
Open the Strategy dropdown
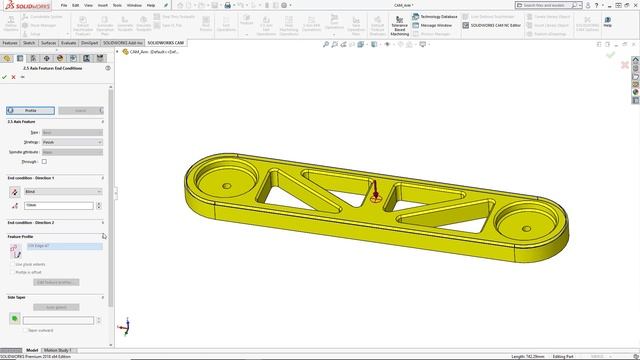tap(72, 142)
